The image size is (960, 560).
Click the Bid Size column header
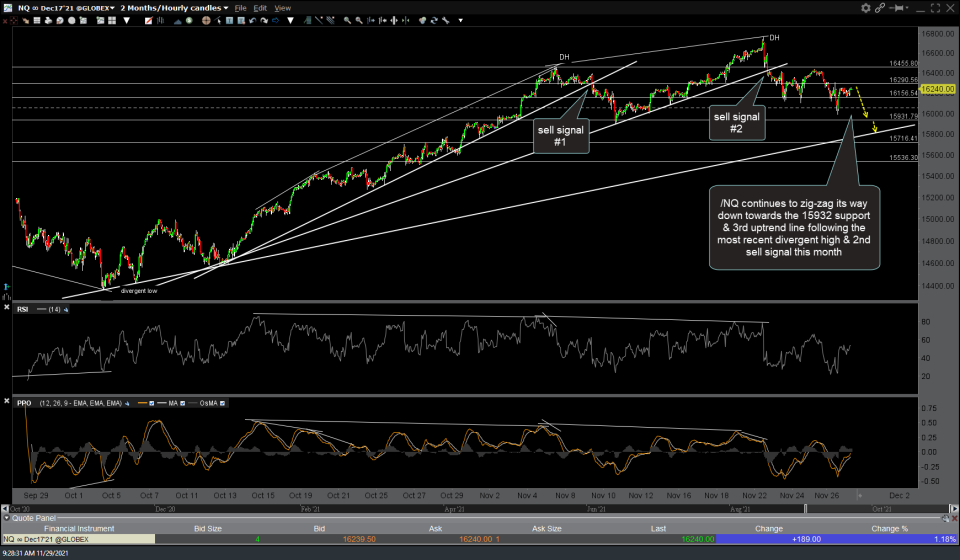pos(208,529)
